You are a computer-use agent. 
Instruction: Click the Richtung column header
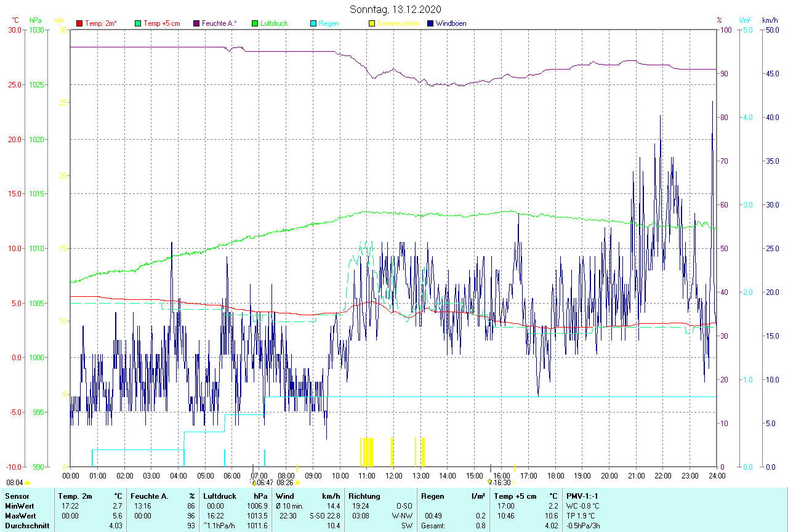[364, 496]
